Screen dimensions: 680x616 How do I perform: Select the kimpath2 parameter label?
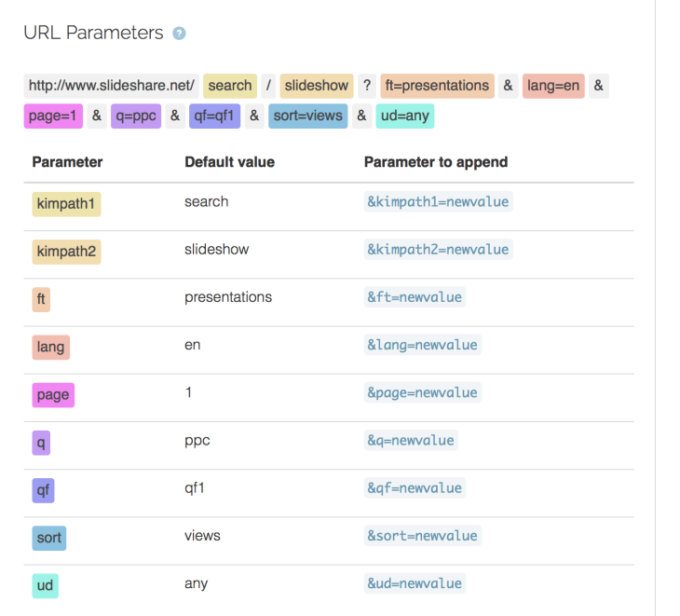click(x=66, y=252)
